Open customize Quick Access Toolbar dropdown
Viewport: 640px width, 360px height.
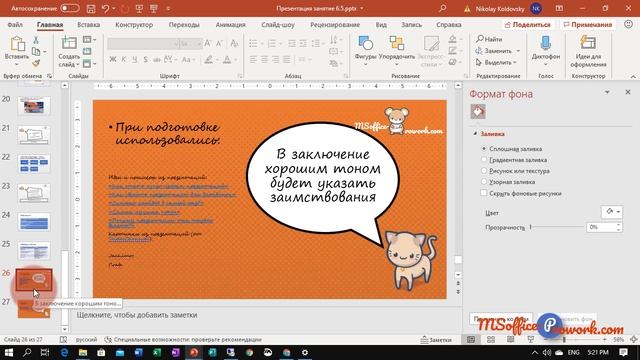tap(169, 9)
